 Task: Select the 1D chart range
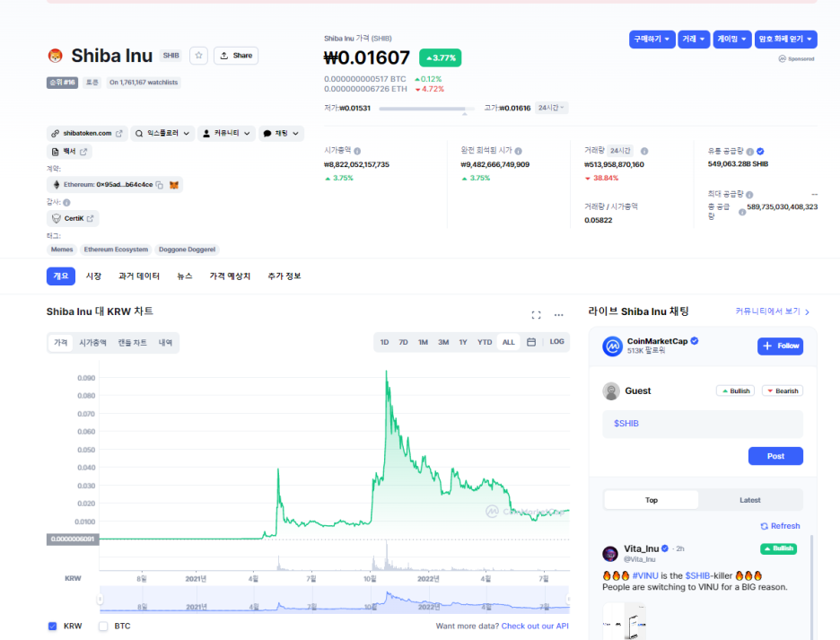pyautogui.click(x=384, y=342)
